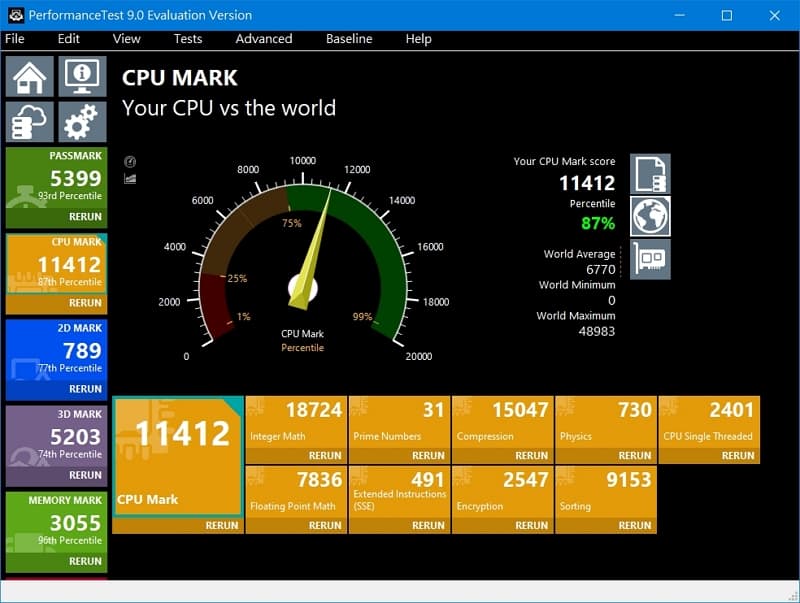Click the 'Your CPU vs the world' subtitle
Image resolution: width=800 pixels, height=603 pixels.
(229, 108)
